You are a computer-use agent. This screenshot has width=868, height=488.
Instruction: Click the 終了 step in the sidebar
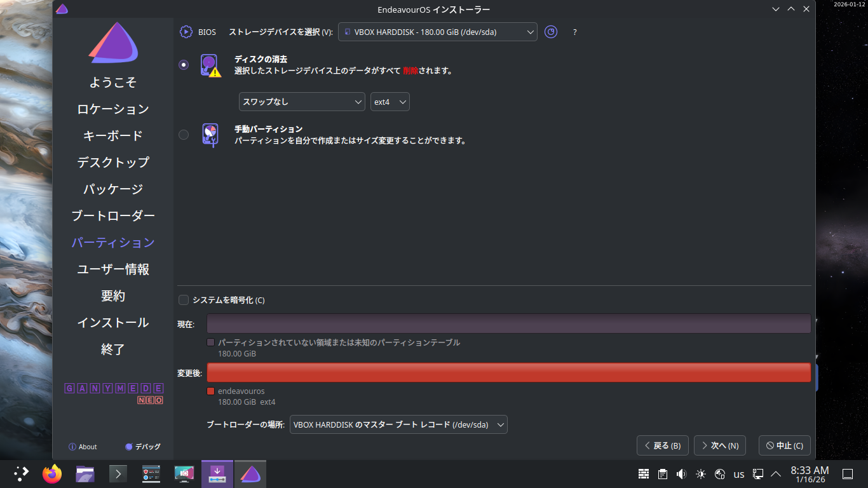coord(113,349)
